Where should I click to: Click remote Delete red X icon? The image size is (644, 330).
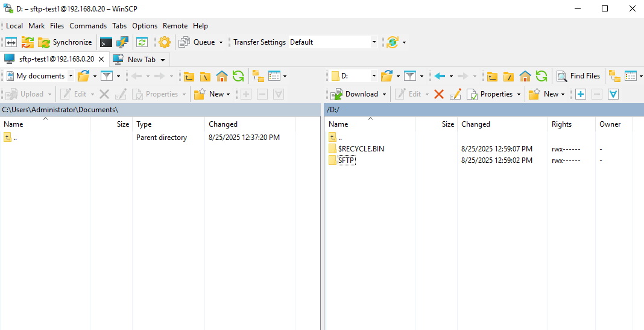click(439, 94)
